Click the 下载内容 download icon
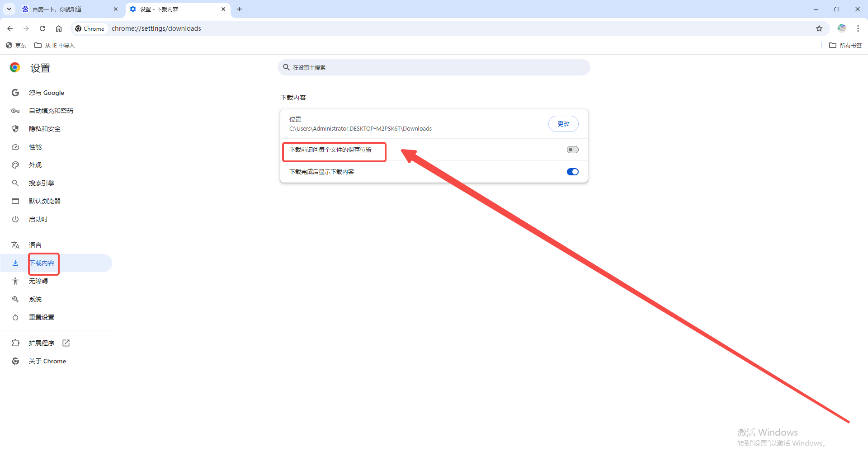868x470 pixels. pos(15,263)
